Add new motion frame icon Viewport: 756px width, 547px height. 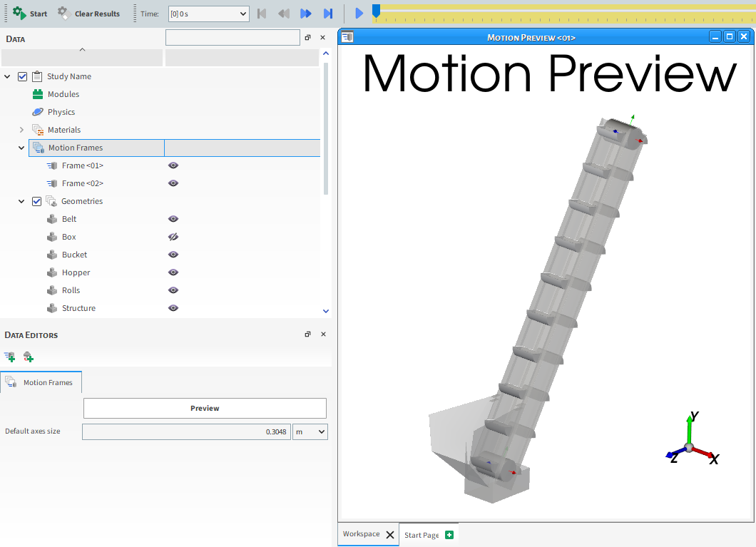tap(10, 357)
